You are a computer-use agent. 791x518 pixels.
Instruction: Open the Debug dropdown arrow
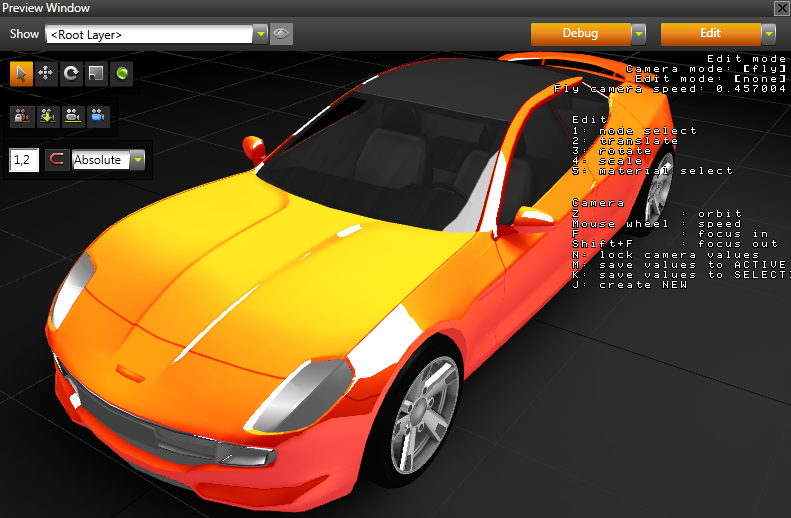click(x=638, y=34)
